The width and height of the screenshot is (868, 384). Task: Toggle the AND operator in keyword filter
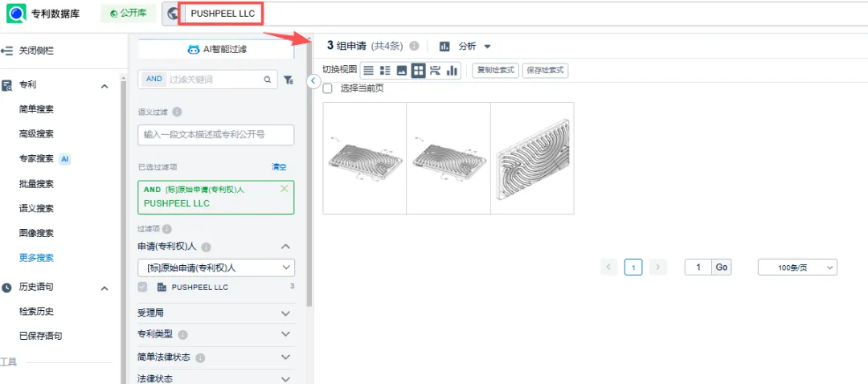[x=154, y=79]
